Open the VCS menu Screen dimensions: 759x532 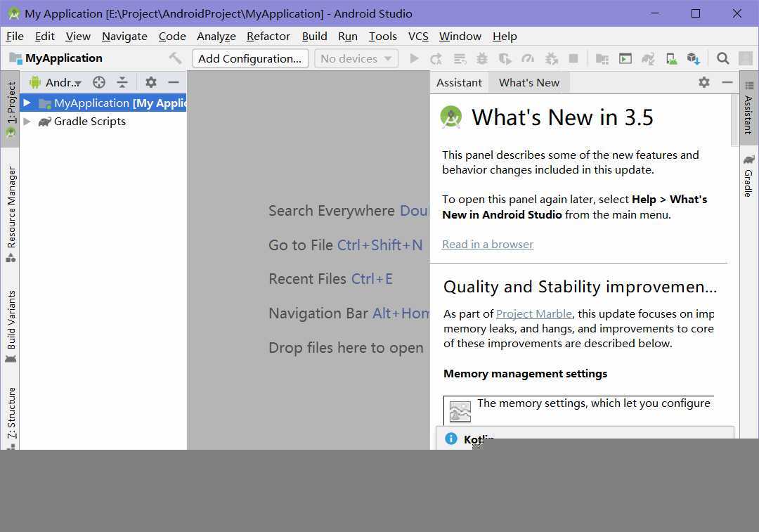[418, 37]
